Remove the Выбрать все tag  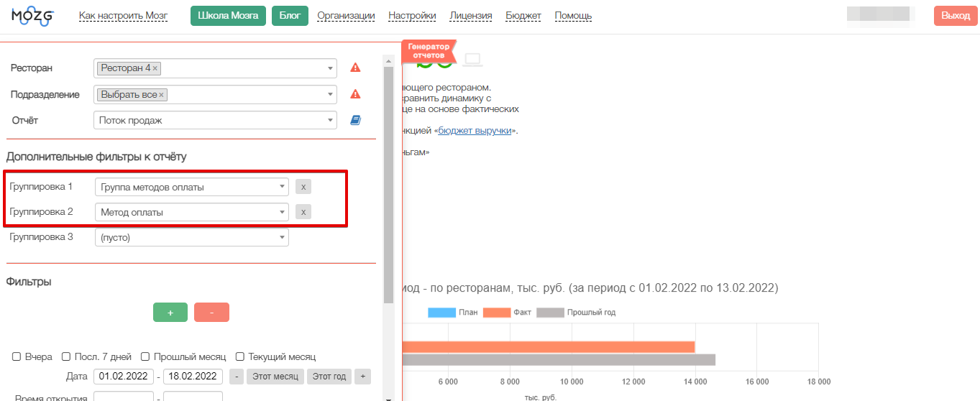[x=161, y=95]
